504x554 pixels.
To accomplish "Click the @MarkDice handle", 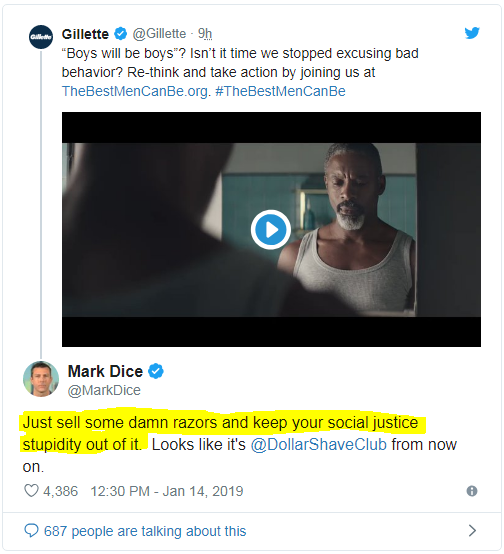I will click(104, 390).
